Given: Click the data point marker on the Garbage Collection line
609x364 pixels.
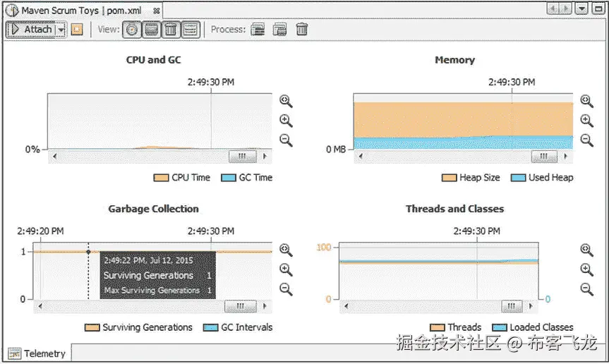Looking at the screenshot, I should pyautogui.click(x=88, y=252).
